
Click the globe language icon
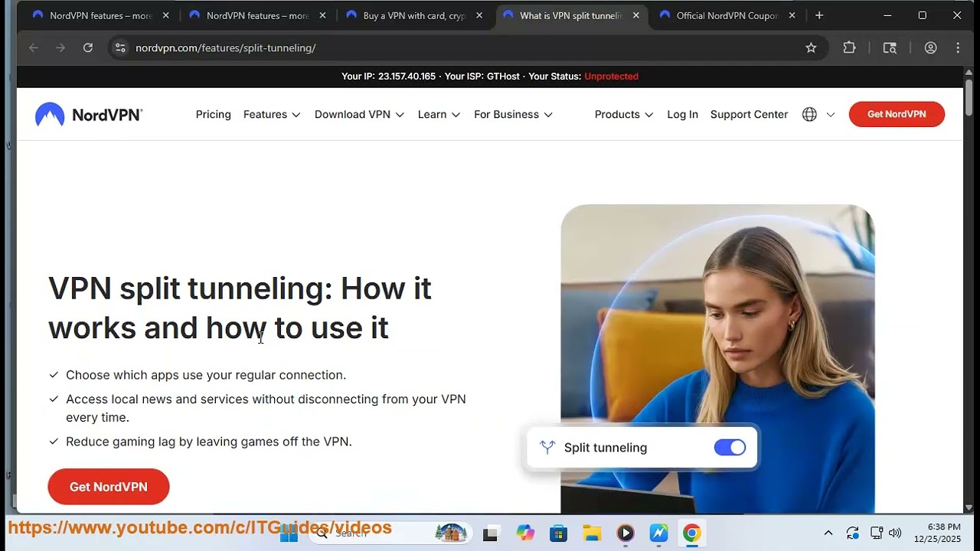[809, 115]
